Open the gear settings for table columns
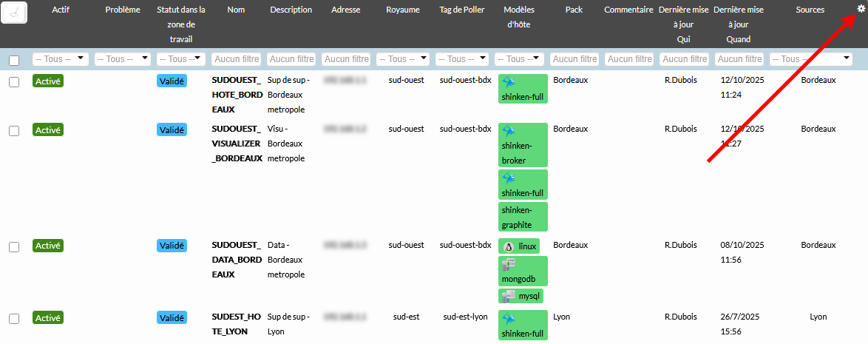This screenshot has height=344, width=868. (860, 9)
